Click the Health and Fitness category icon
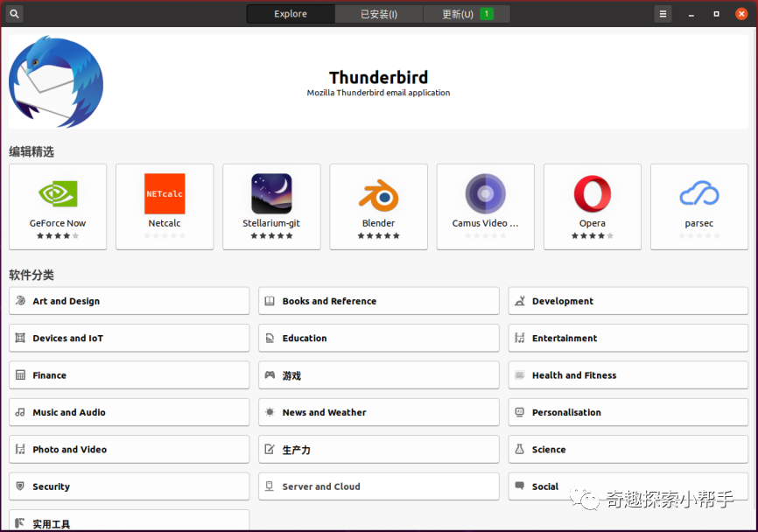The width and height of the screenshot is (758, 532). pyautogui.click(x=520, y=375)
